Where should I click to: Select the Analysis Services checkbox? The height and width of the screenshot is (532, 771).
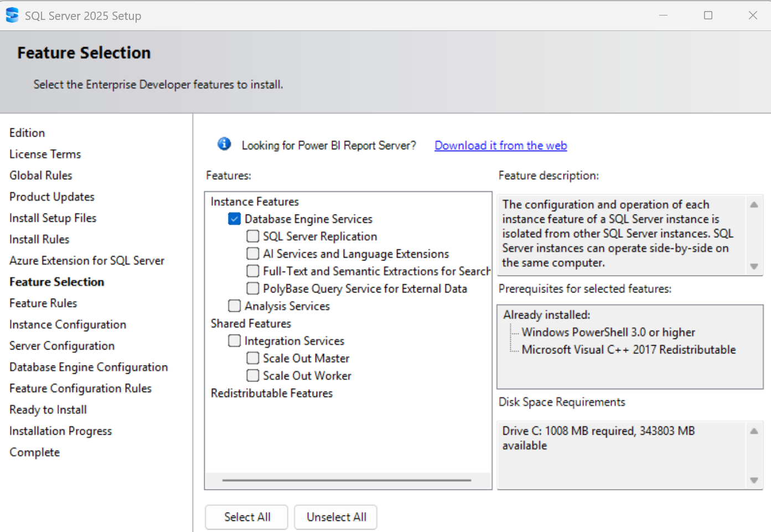[x=235, y=306]
